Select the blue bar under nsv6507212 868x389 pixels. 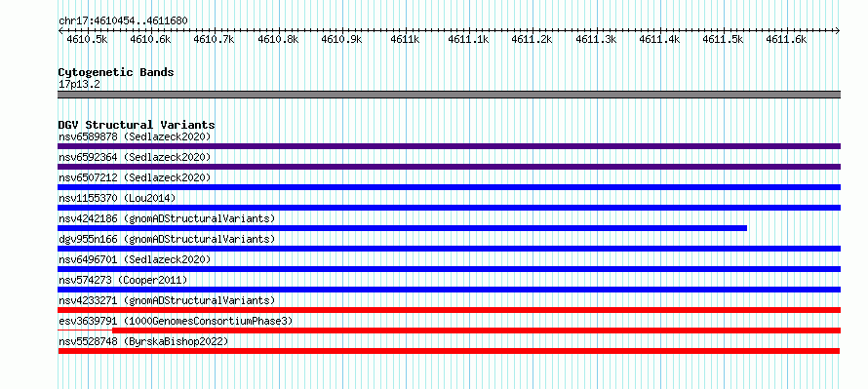(x=449, y=187)
